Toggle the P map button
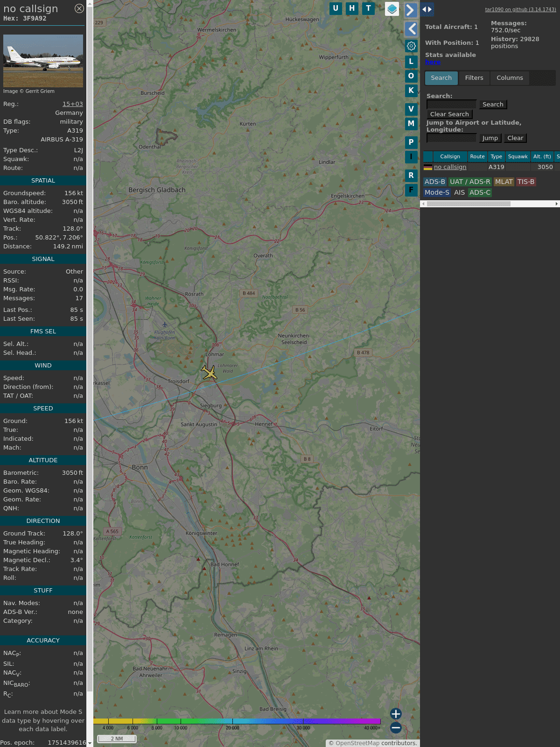The height and width of the screenshot is (747, 560). coord(411,142)
